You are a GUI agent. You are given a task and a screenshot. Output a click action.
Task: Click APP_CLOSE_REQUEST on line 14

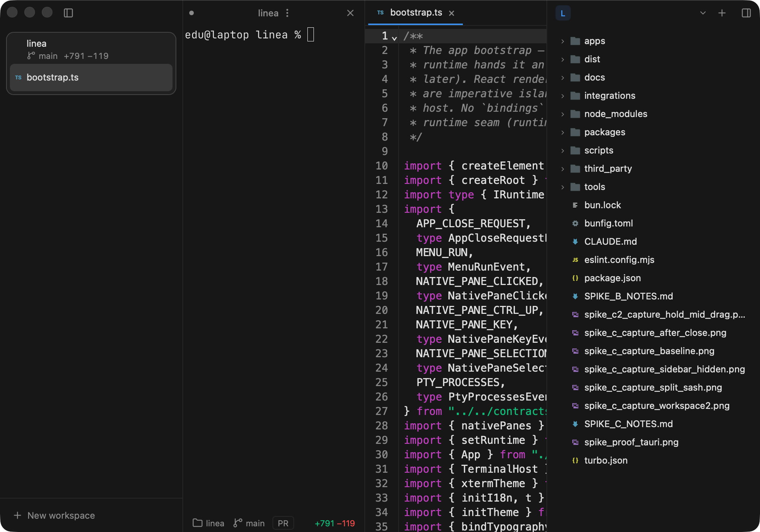point(470,223)
